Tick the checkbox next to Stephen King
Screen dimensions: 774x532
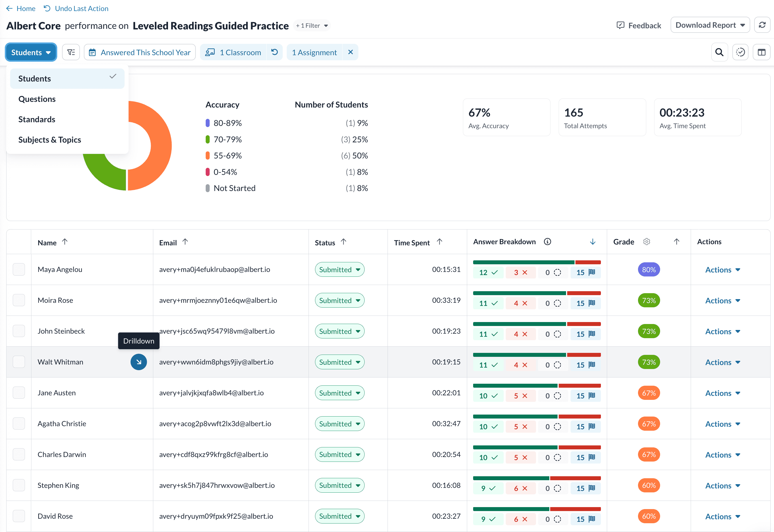point(19,485)
